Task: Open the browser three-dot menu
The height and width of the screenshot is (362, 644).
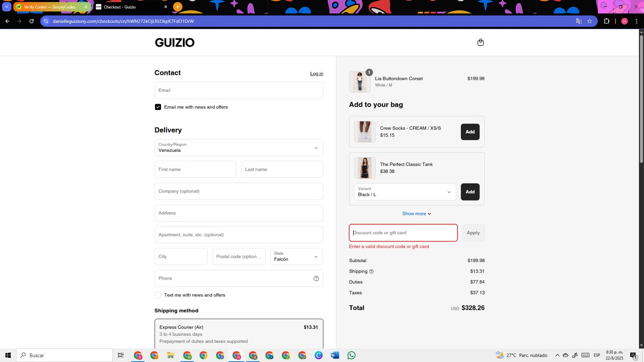Action: (x=637, y=21)
